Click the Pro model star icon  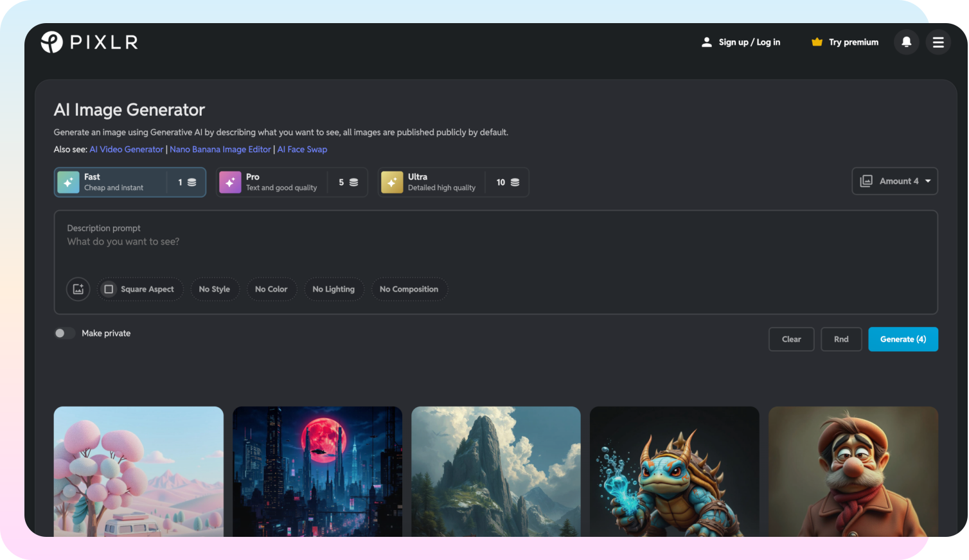pyautogui.click(x=230, y=182)
